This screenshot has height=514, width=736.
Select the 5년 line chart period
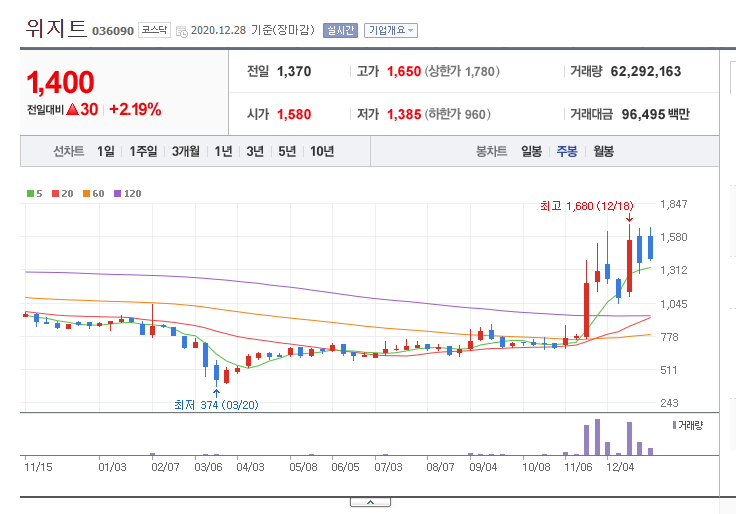click(x=287, y=151)
